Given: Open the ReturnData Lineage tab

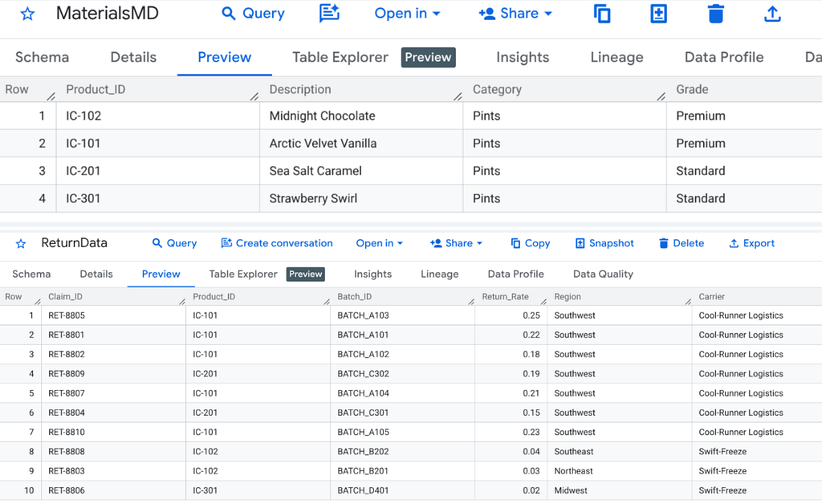Looking at the screenshot, I should (439, 274).
